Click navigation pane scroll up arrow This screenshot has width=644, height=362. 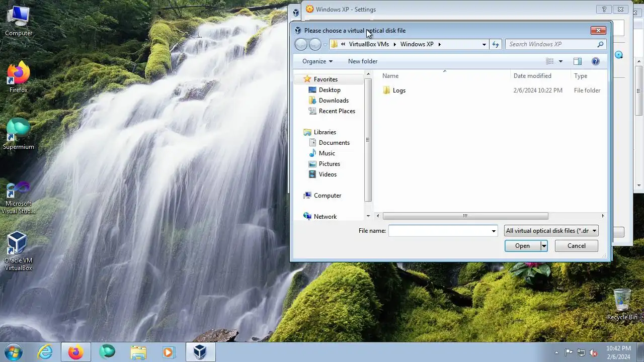point(368,74)
